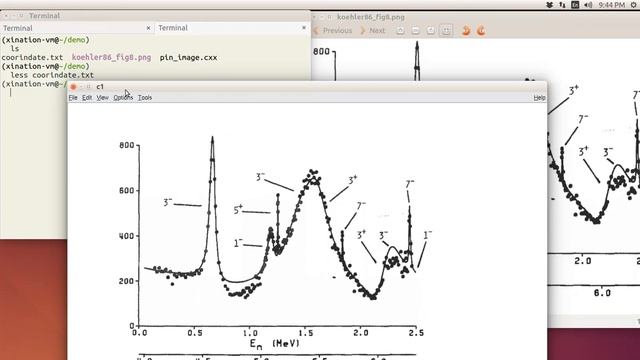Click coorindate.txt in terminal listing

[32, 58]
